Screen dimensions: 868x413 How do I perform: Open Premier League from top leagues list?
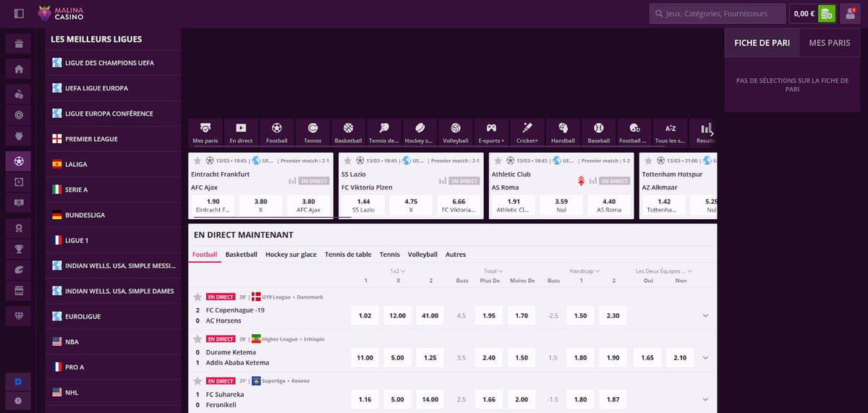(x=91, y=139)
